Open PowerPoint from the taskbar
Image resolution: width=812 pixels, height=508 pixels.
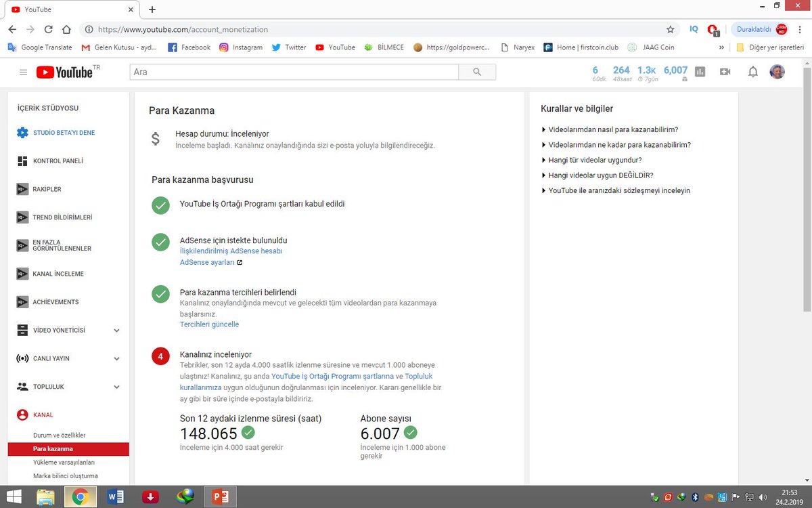pos(221,496)
